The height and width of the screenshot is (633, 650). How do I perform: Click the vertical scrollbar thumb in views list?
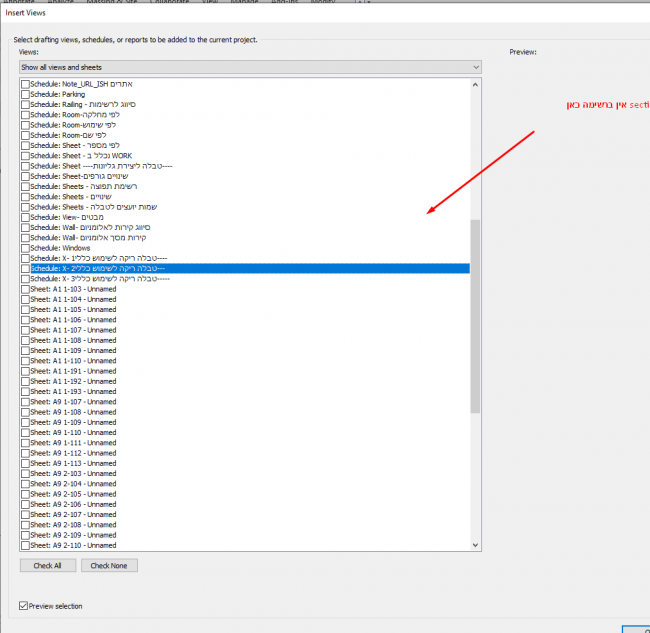[475, 315]
